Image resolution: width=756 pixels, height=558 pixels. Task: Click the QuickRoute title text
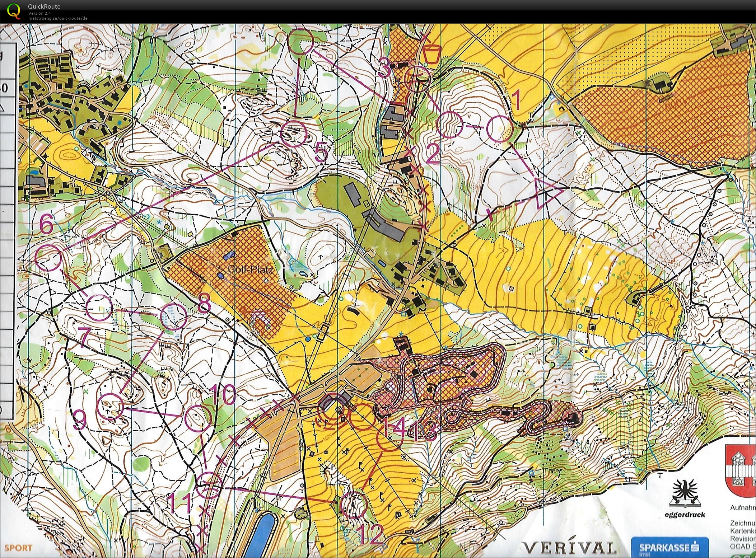(44, 6)
